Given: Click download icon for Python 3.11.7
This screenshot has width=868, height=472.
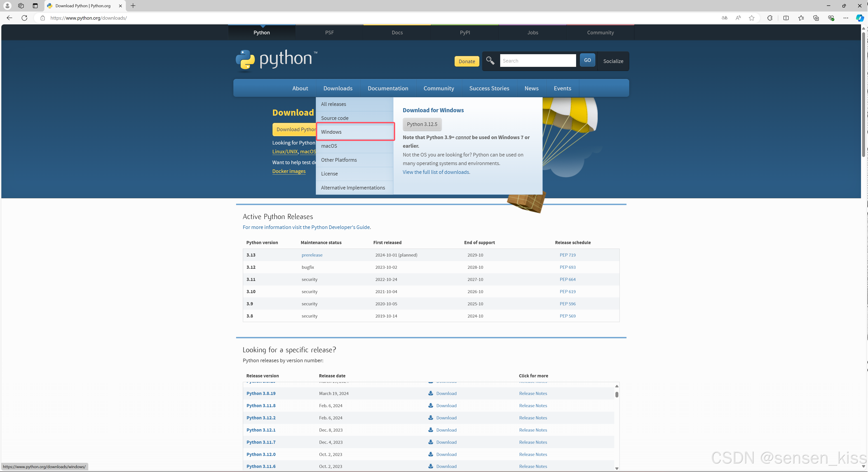Looking at the screenshot, I should pyautogui.click(x=431, y=442).
